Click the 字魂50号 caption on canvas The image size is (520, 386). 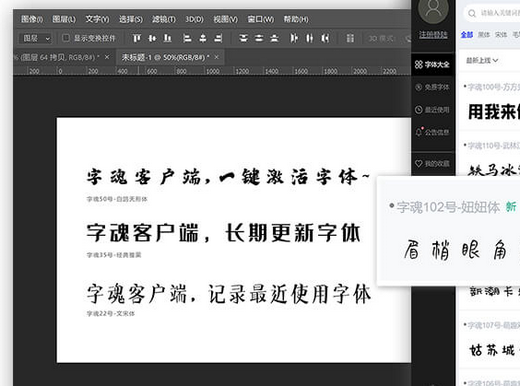point(117,199)
